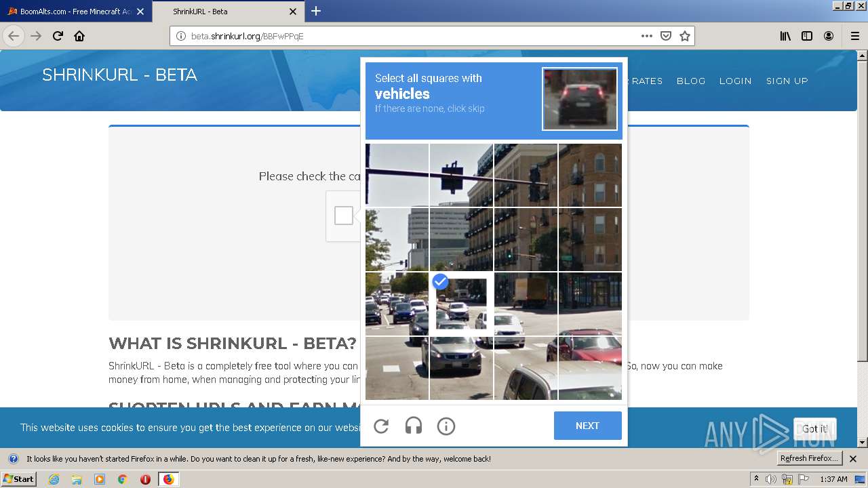The image size is (868, 488).
Task: Go back with the browser back arrow
Action: 14,36
